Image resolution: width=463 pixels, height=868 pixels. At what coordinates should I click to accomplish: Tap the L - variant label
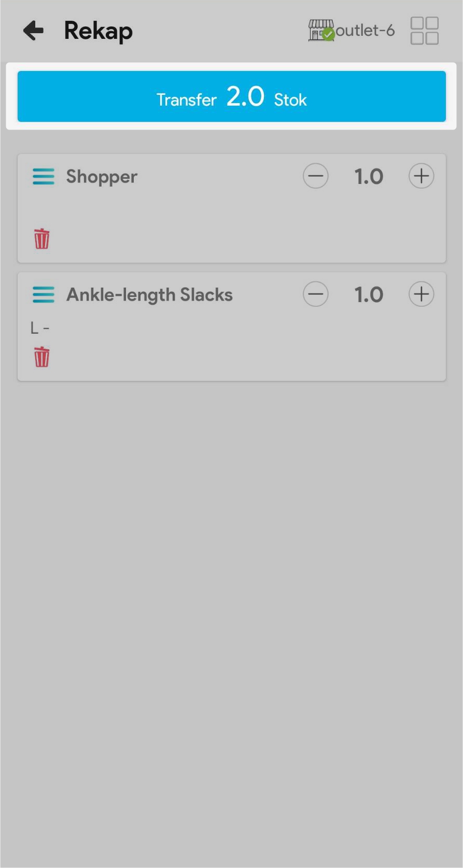[40, 328]
